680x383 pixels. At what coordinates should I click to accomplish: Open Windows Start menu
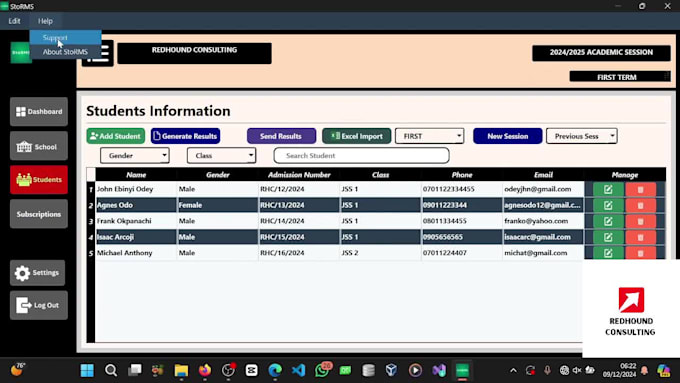(x=87, y=370)
